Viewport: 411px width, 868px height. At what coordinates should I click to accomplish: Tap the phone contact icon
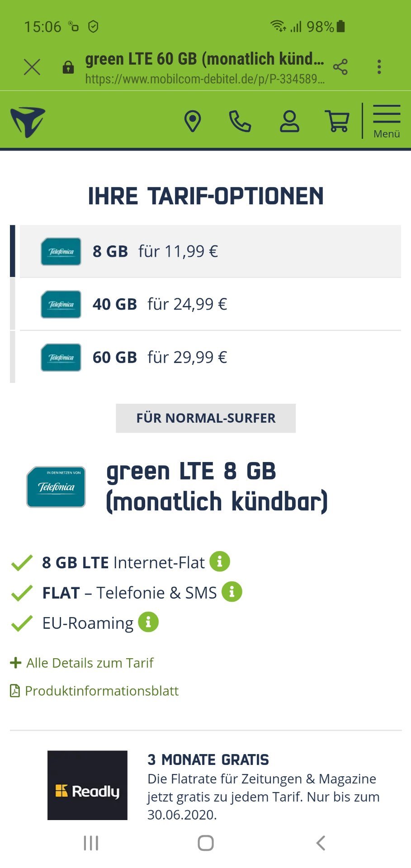pos(240,121)
